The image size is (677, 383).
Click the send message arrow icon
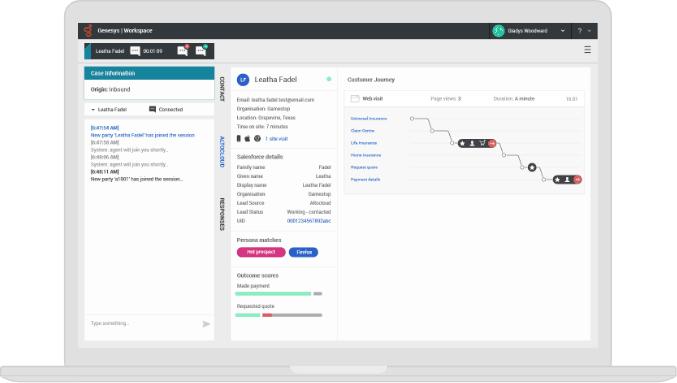pyautogui.click(x=206, y=324)
